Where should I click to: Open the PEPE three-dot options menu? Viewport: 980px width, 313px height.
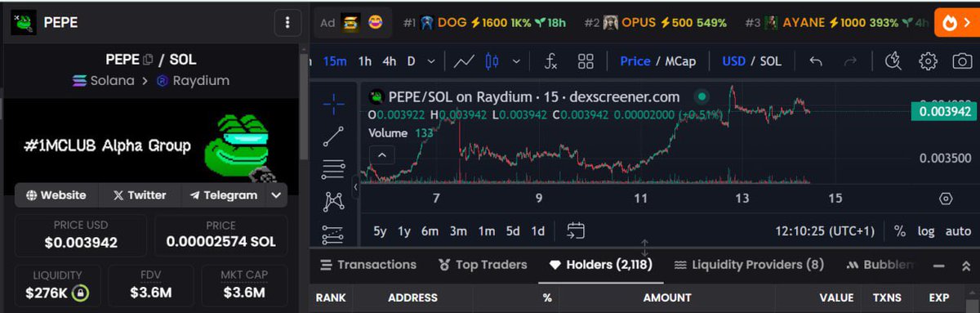[287, 23]
